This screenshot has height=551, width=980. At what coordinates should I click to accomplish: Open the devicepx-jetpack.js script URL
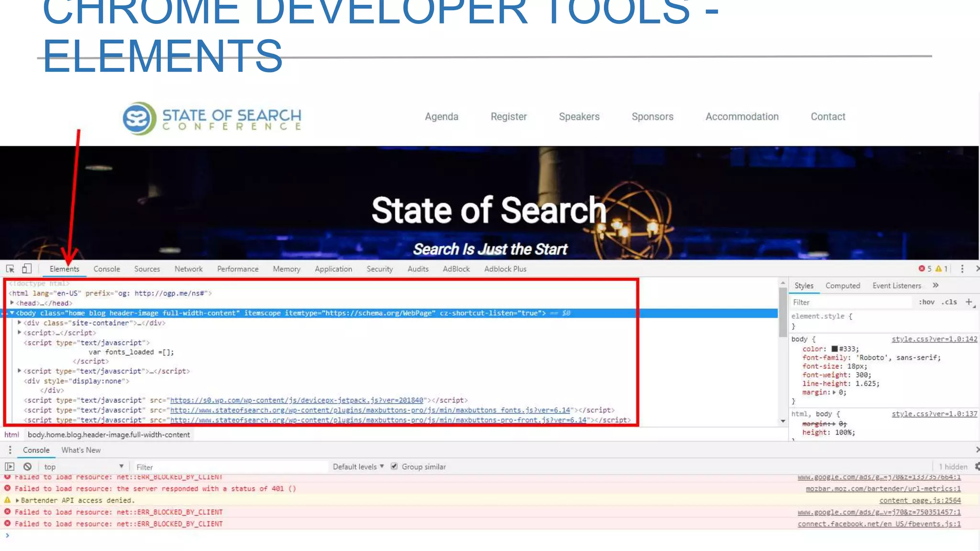click(x=297, y=400)
